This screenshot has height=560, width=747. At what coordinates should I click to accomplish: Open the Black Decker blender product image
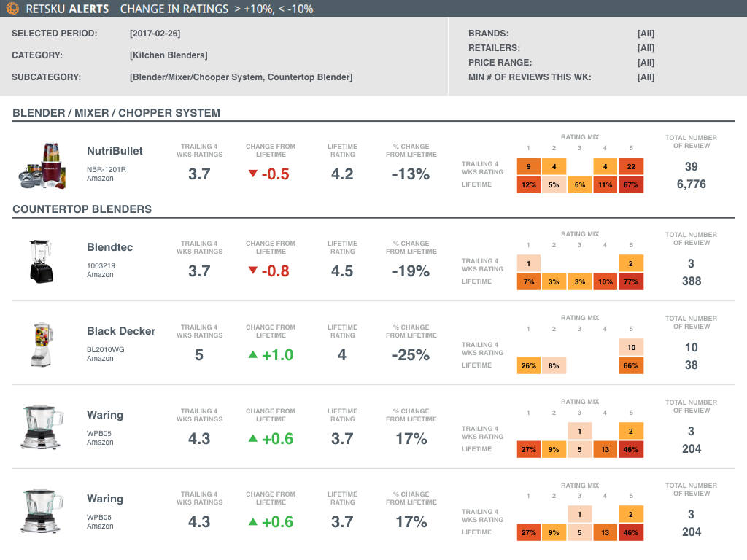pyautogui.click(x=42, y=345)
